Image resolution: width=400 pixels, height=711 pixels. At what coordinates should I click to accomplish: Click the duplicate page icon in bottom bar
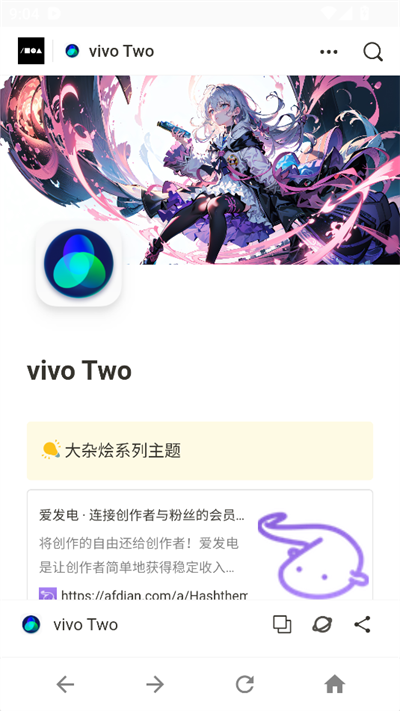(x=282, y=624)
